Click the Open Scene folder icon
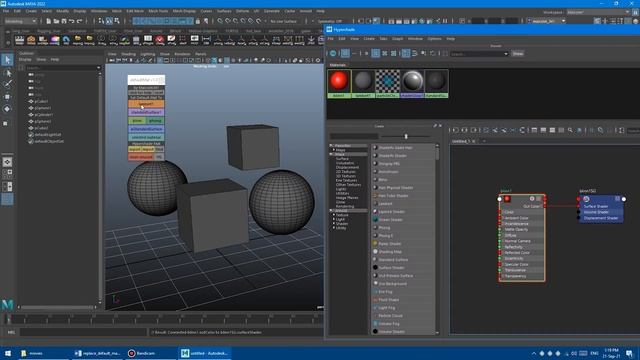This screenshot has height=360, width=640. (56, 21)
